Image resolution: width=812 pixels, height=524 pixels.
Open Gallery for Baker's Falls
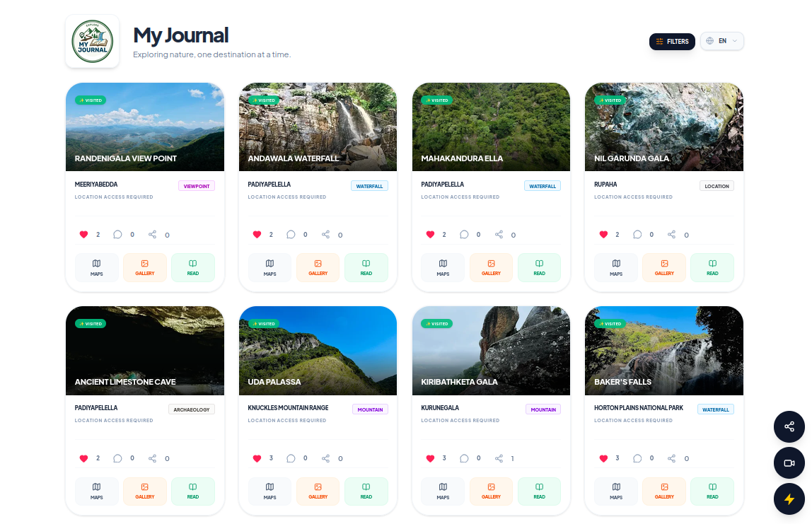click(664, 491)
